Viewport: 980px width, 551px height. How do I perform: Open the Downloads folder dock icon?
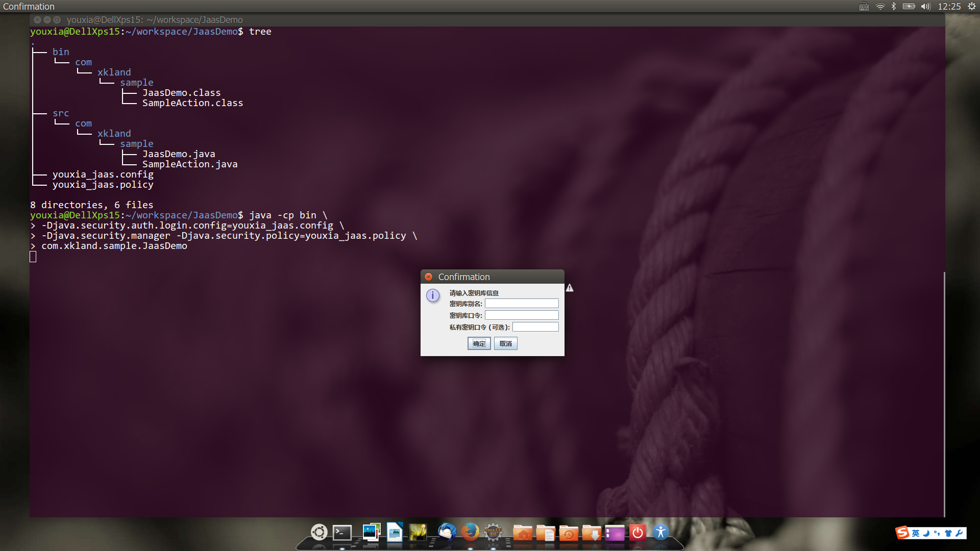coord(592,533)
